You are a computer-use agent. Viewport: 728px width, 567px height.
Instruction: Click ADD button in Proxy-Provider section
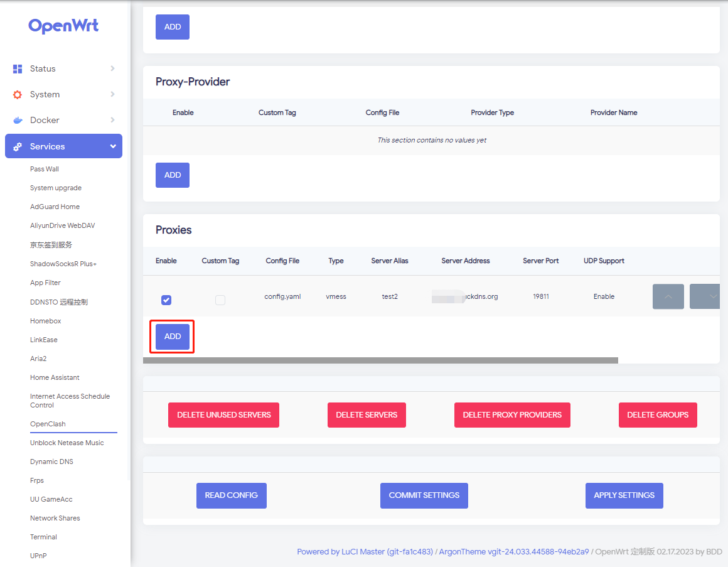point(172,175)
